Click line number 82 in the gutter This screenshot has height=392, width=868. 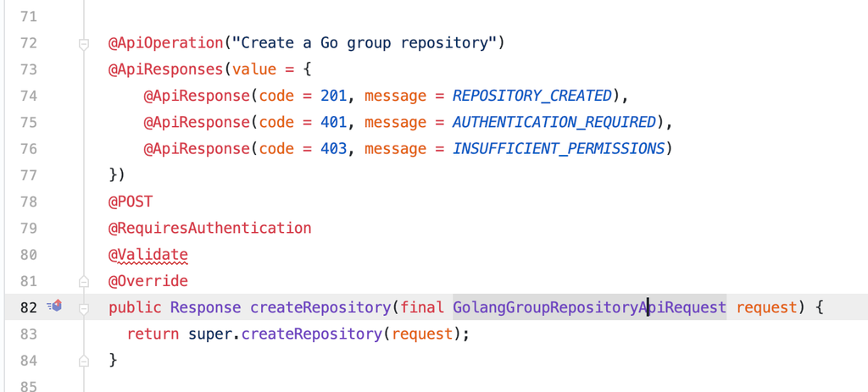tap(28, 307)
